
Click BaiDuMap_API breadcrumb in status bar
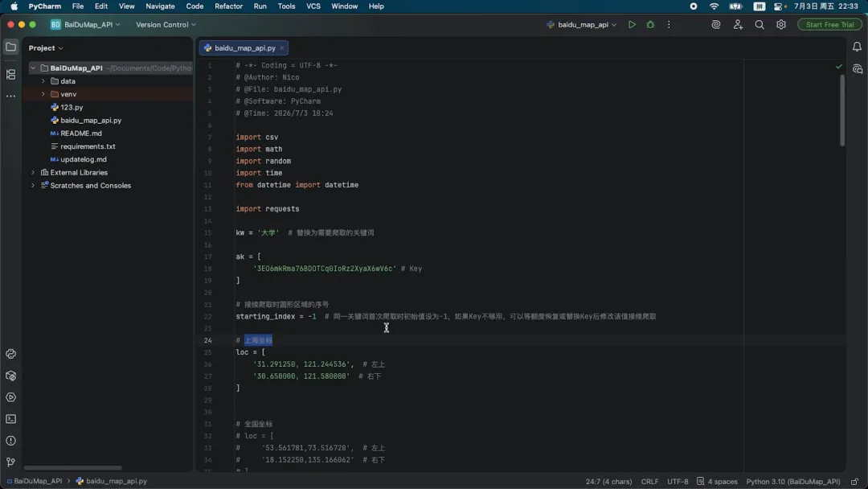pyautogui.click(x=35, y=482)
